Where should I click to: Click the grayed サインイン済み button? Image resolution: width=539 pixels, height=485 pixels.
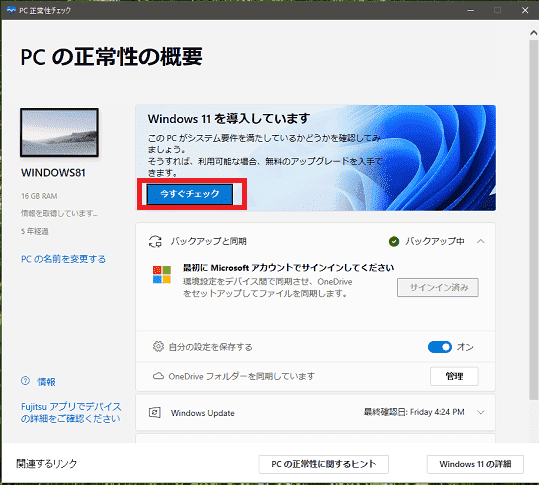pos(438,287)
